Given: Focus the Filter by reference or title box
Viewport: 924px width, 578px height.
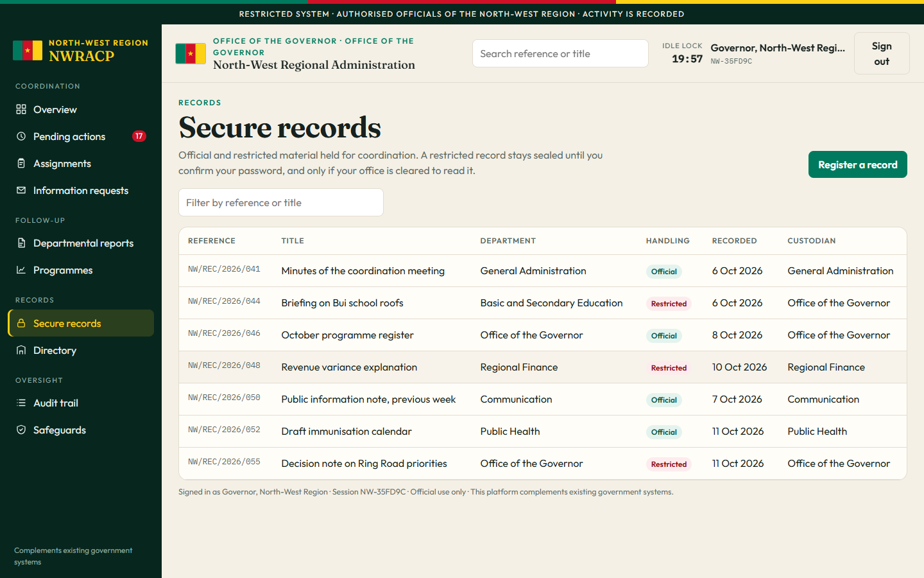Looking at the screenshot, I should pos(281,202).
